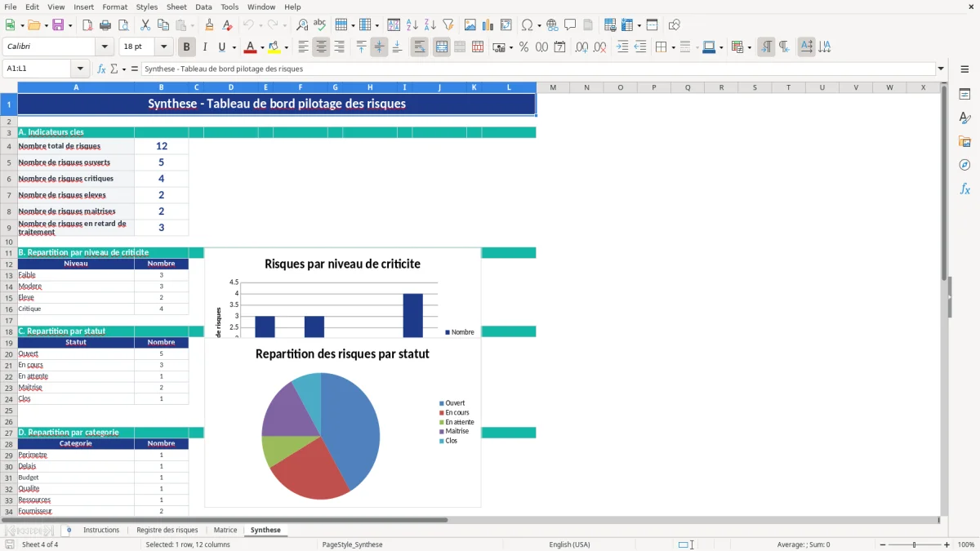
Task: Open the sidebar Navigator compass icon
Action: tap(964, 166)
